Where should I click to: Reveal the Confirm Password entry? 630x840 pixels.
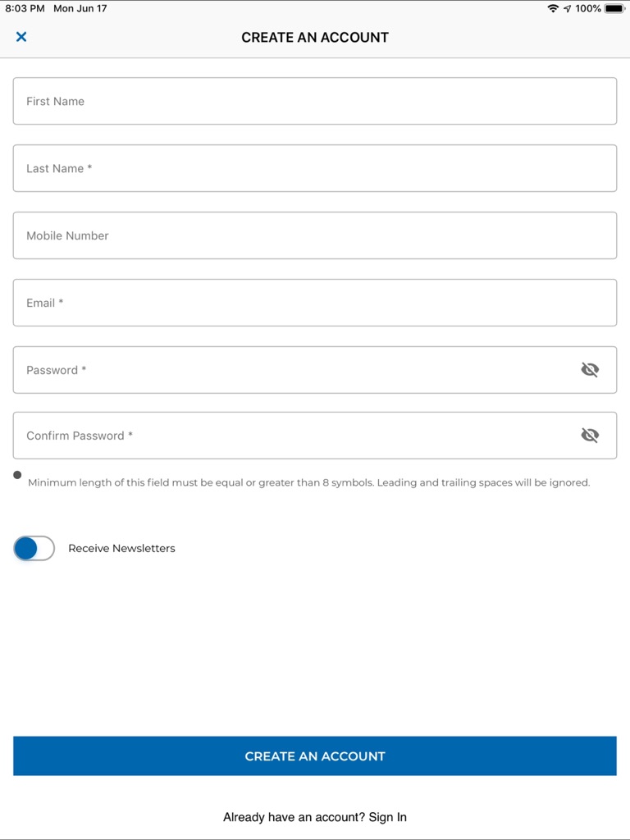[590, 436]
